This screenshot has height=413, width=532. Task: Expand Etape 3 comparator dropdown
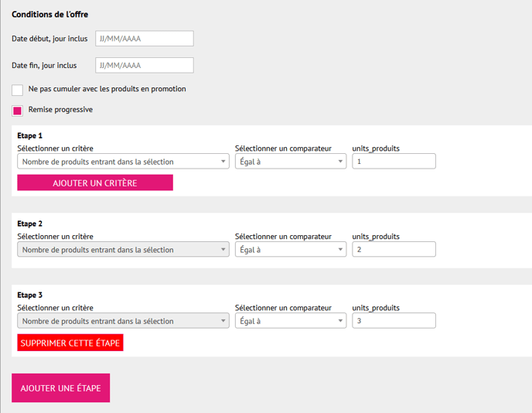tap(290, 321)
